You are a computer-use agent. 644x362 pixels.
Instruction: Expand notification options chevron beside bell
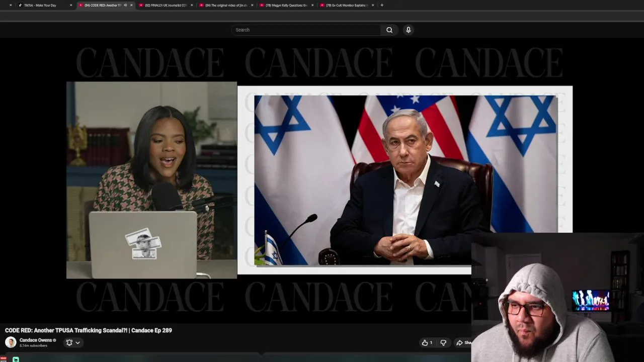point(77,342)
